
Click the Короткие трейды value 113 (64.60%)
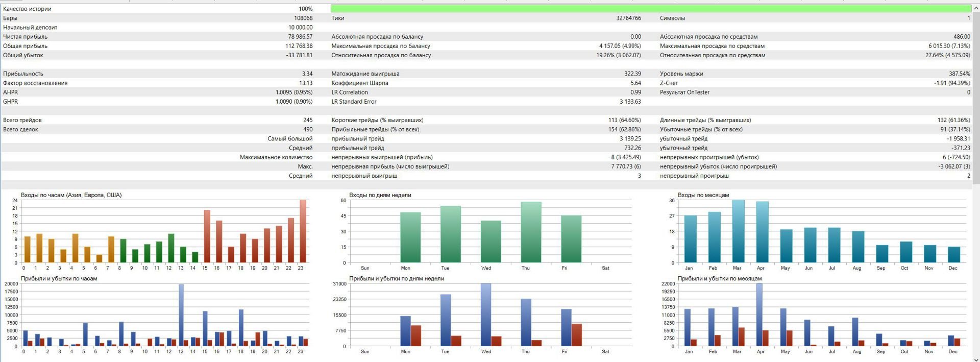click(624, 120)
